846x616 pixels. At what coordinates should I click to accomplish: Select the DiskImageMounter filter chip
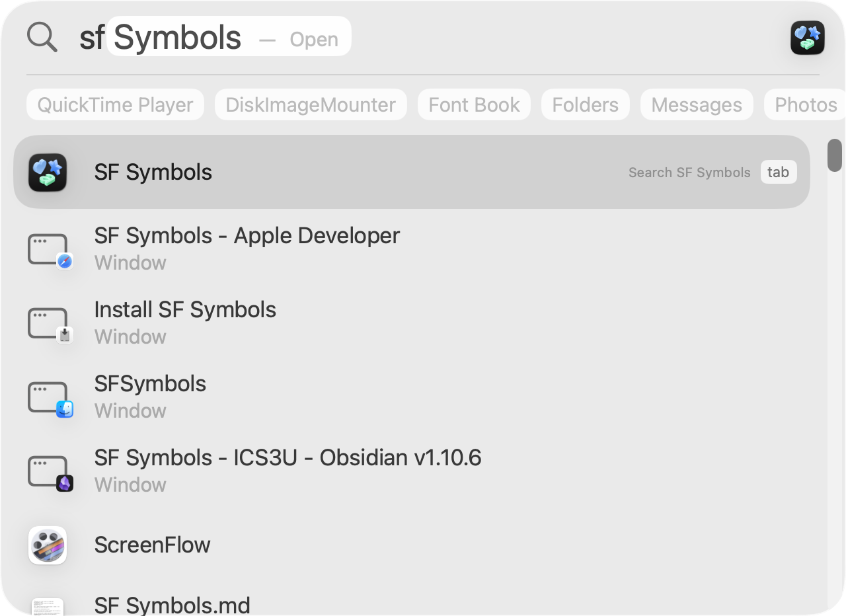[x=311, y=105]
